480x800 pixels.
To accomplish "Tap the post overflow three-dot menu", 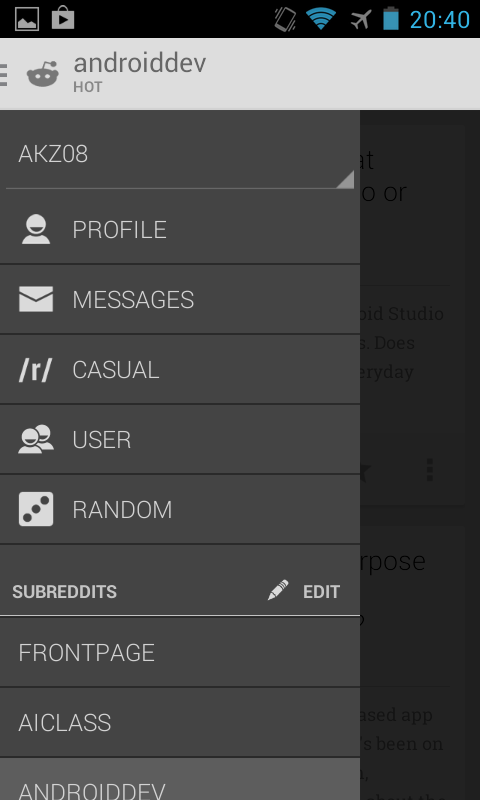I will click(430, 470).
